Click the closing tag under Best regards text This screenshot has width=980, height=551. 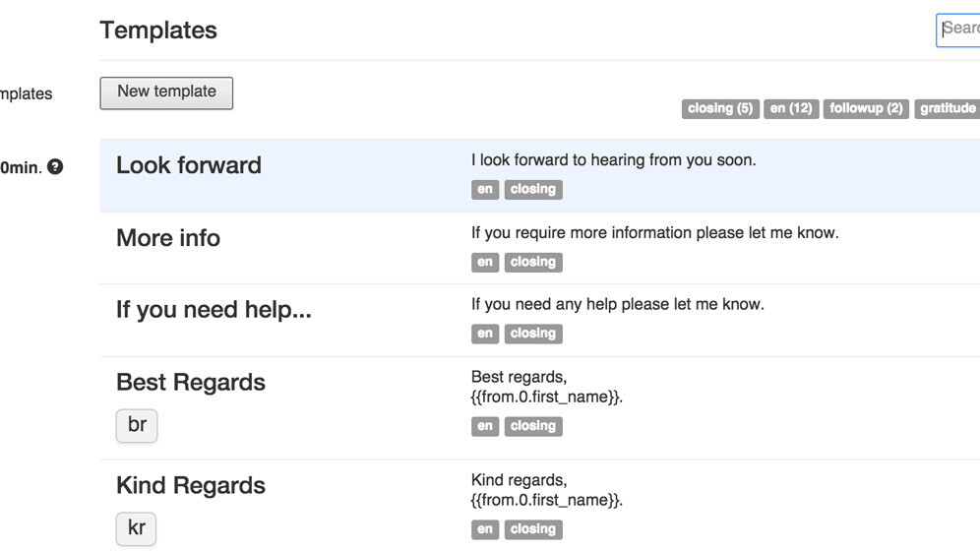point(533,426)
